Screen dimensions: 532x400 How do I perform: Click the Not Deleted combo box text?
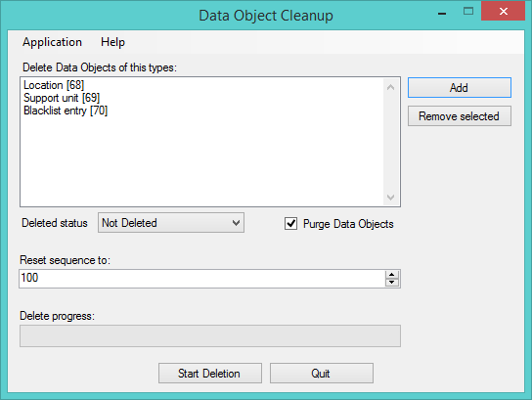tap(129, 223)
